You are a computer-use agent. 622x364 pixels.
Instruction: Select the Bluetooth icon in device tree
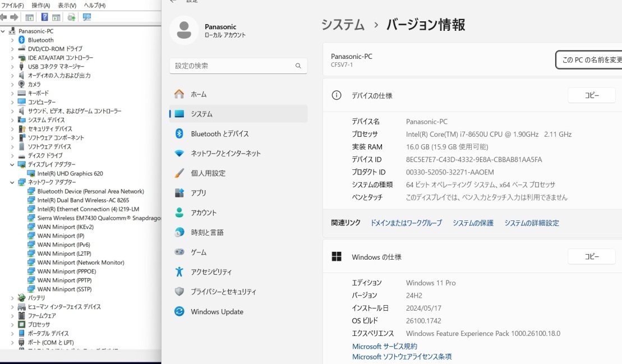click(x=22, y=40)
